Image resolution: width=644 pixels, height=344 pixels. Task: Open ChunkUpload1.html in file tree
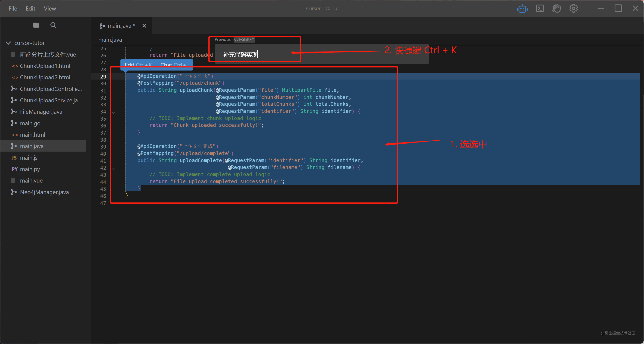(x=45, y=66)
